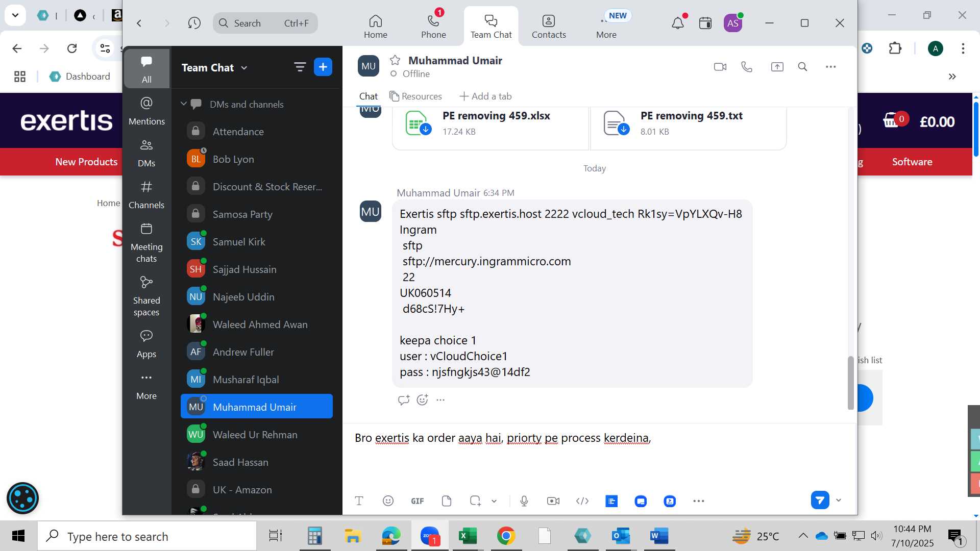Open Meeting chats in the sidebar

pos(146,243)
